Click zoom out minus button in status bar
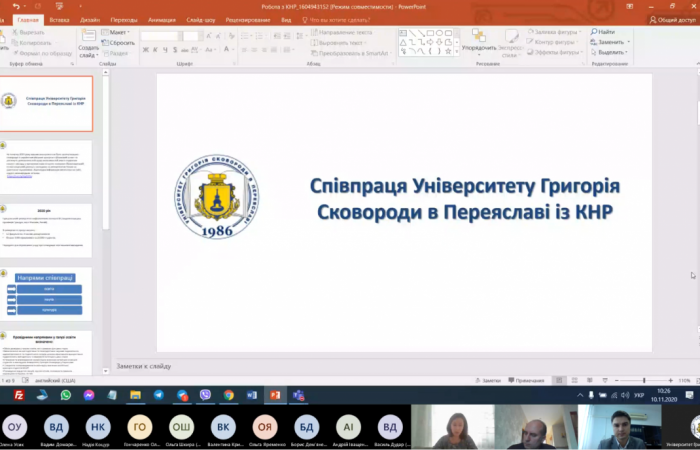This screenshot has width=700, height=450. click(x=617, y=380)
